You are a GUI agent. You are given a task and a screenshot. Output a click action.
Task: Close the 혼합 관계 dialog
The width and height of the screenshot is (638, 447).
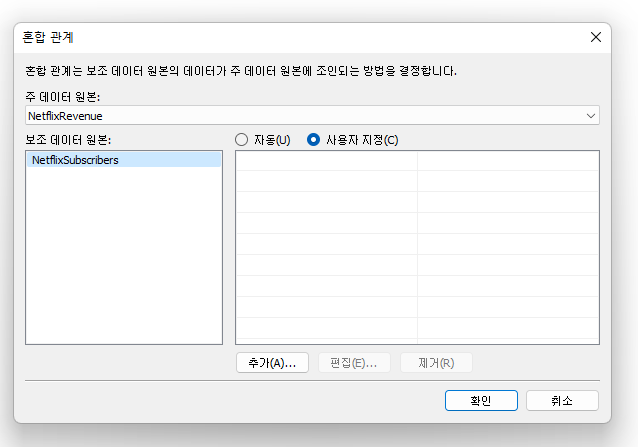click(596, 37)
